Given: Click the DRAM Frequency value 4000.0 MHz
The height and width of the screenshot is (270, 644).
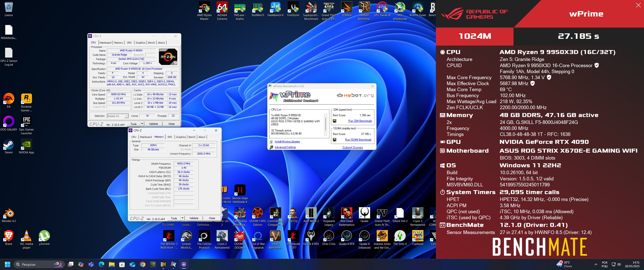Looking at the screenshot, I should pos(183,163).
